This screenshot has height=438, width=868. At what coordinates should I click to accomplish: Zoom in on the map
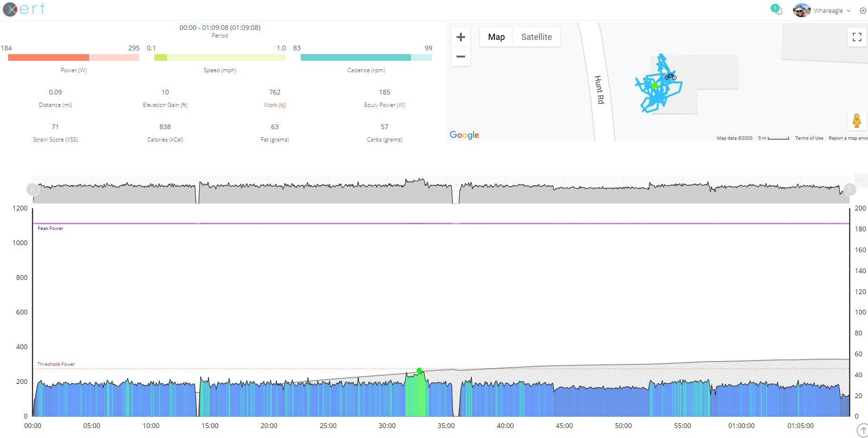pos(460,37)
